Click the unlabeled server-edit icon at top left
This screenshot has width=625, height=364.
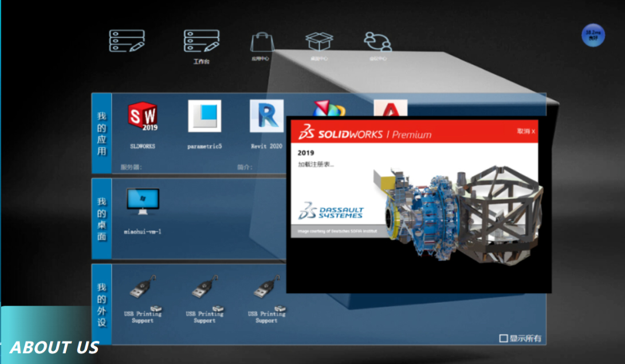point(127,41)
